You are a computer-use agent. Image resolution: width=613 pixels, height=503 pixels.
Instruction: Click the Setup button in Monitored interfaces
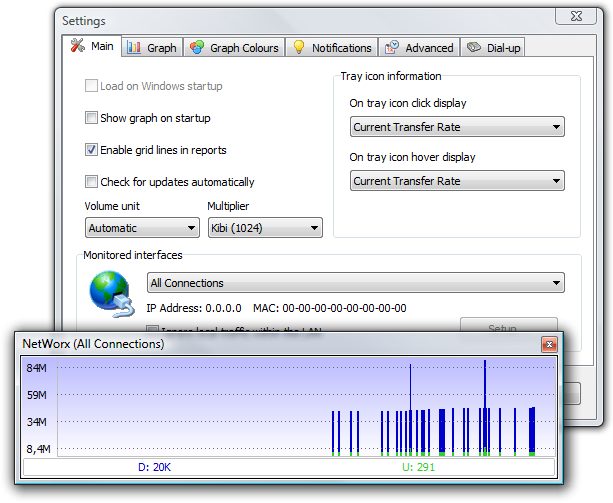coord(509,325)
